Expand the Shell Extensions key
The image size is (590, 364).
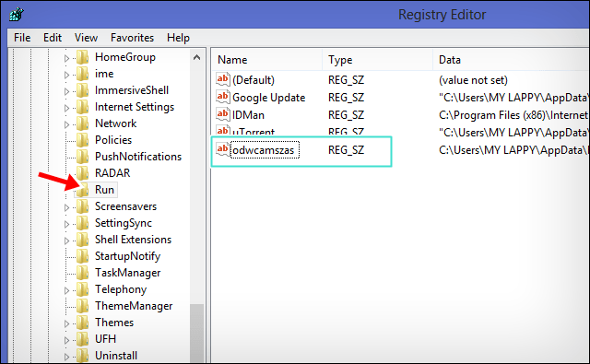pos(66,241)
